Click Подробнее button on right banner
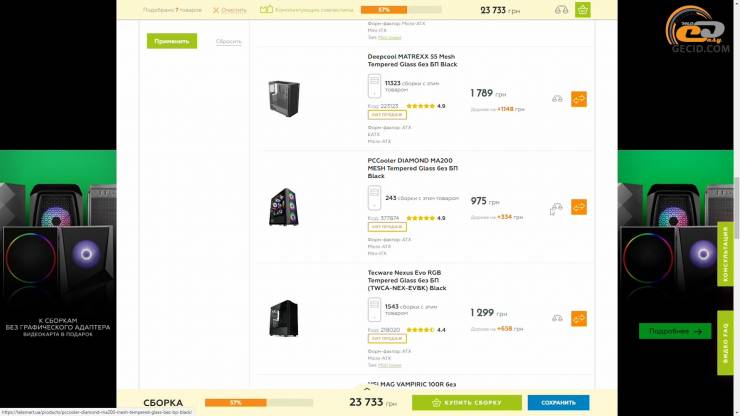This screenshot has height=416, width=740. click(675, 331)
